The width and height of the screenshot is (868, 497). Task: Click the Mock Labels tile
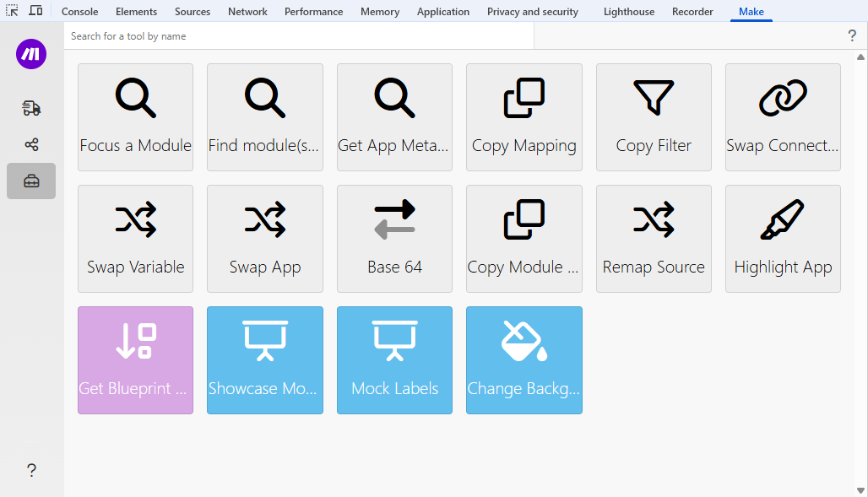[x=394, y=360]
